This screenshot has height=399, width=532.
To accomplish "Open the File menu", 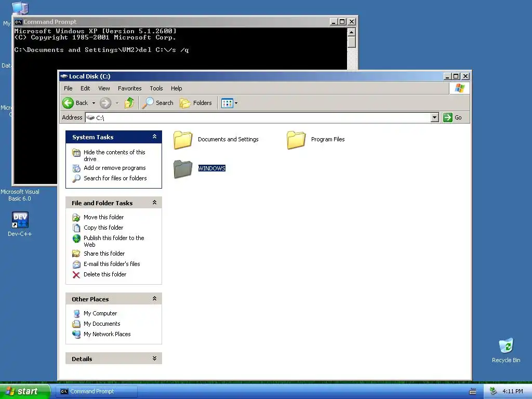I will [68, 88].
